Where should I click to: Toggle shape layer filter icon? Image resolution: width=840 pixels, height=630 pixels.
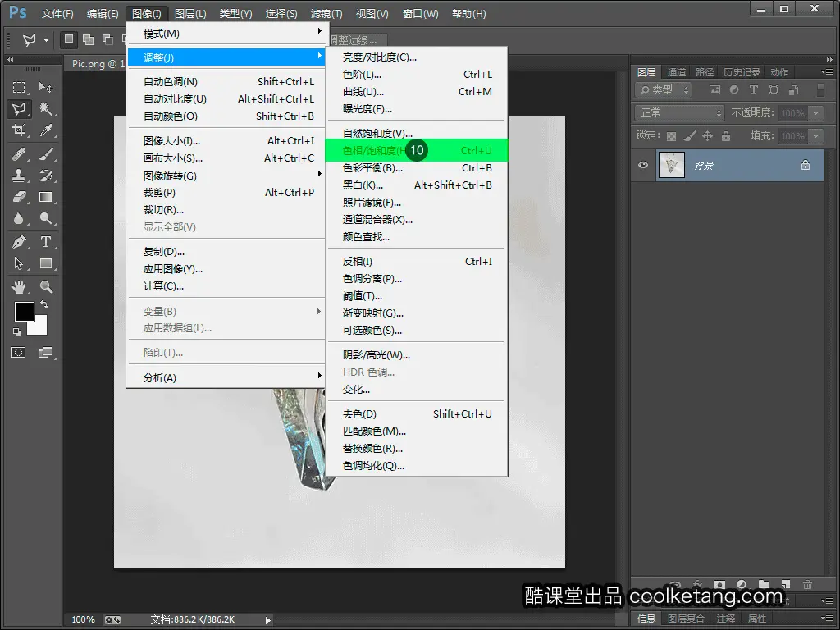point(774,90)
